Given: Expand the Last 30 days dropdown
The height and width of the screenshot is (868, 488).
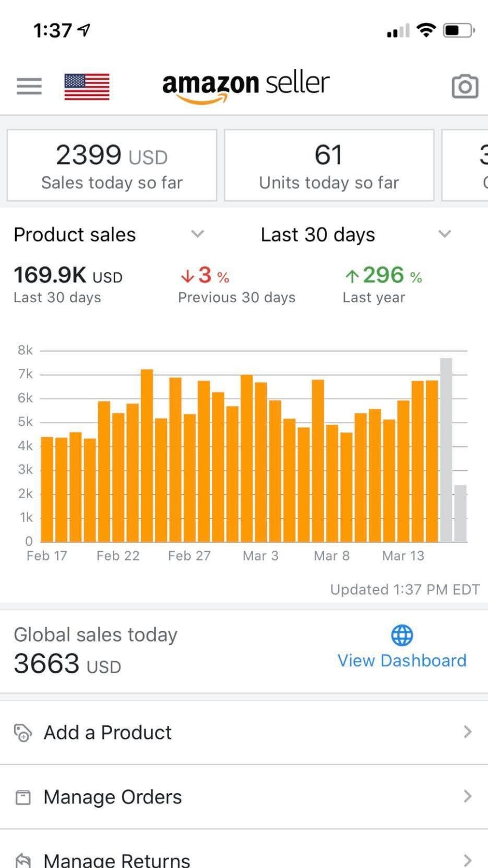Looking at the screenshot, I should tap(445, 234).
